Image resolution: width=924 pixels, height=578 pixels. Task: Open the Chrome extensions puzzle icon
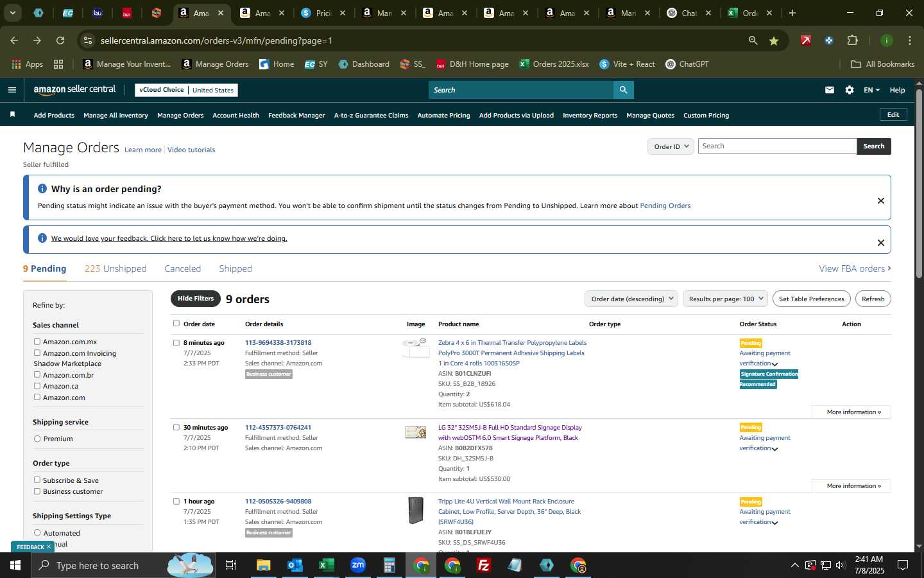tap(852, 40)
